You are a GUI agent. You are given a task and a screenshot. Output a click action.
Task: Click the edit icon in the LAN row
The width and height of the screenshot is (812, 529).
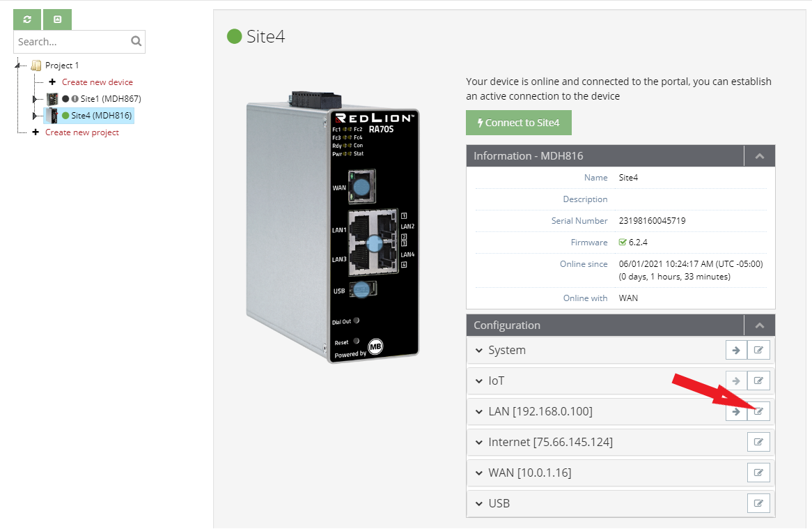point(758,411)
